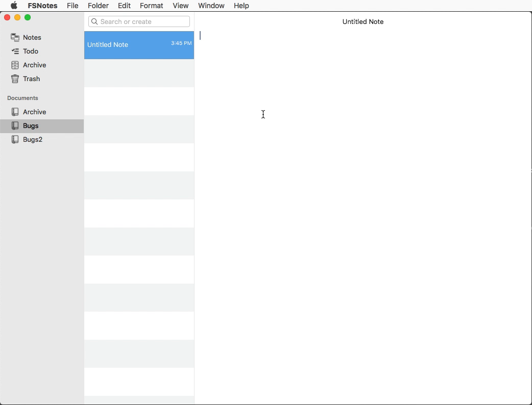Open the FSNotes application menu
The width and height of the screenshot is (532, 405).
pyautogui.click(x=42, y=6)
